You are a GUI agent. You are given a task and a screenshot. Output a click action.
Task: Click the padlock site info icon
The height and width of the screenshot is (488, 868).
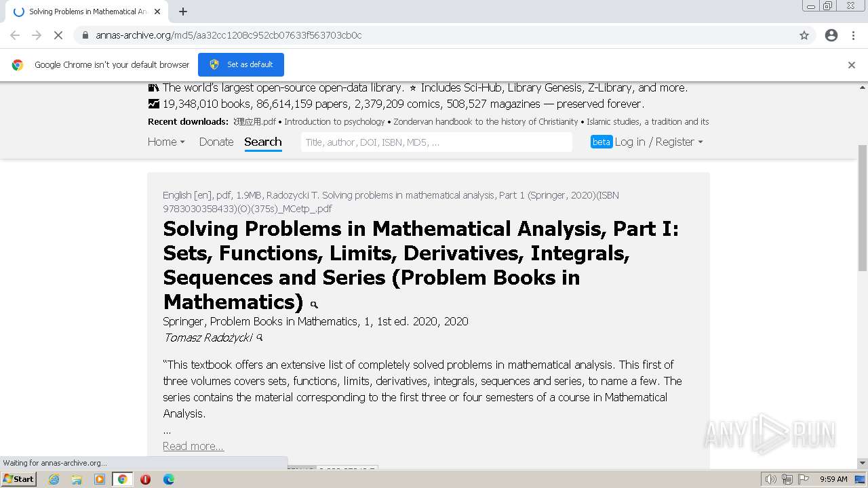pos(85,35)
